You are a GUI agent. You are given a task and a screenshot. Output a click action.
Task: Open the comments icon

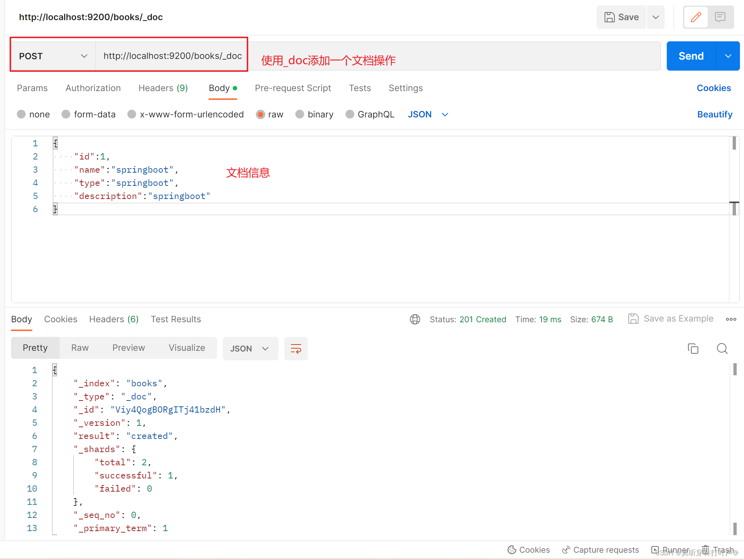[720, 17]
